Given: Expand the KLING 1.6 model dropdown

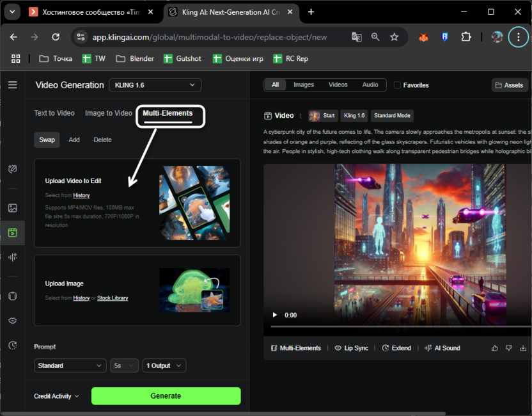Looking at the screenshot, I should 155,85.
